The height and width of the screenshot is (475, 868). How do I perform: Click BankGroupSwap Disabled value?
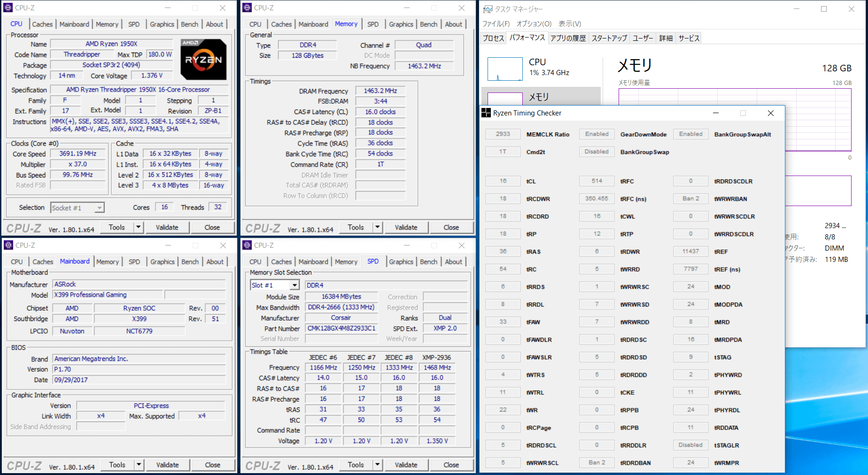click(x=597, y=152)
